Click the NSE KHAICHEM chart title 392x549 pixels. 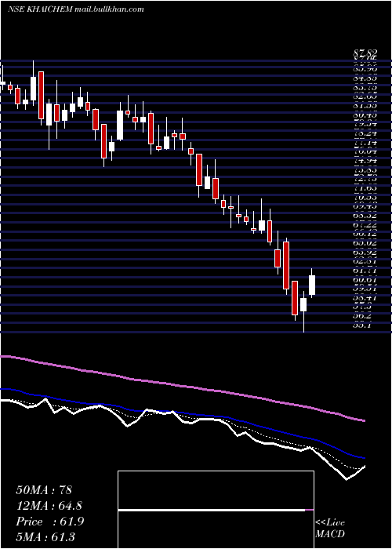tap(75, 9)
